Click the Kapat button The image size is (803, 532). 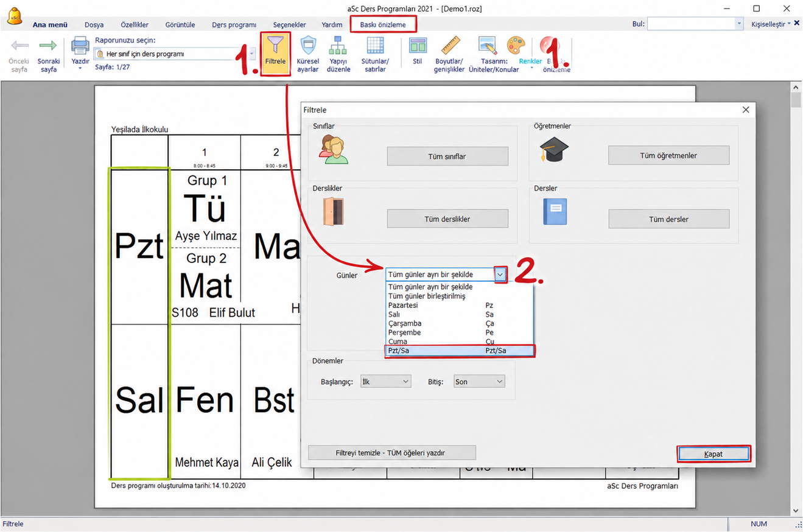point(714,454)
